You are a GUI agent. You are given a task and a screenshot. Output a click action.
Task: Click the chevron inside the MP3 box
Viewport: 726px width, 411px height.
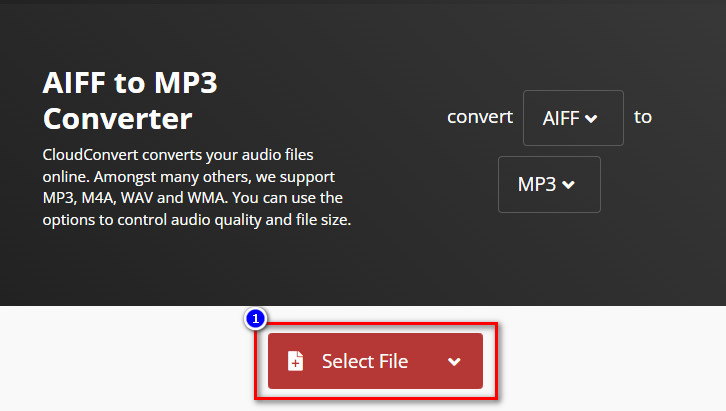(569, 185)
